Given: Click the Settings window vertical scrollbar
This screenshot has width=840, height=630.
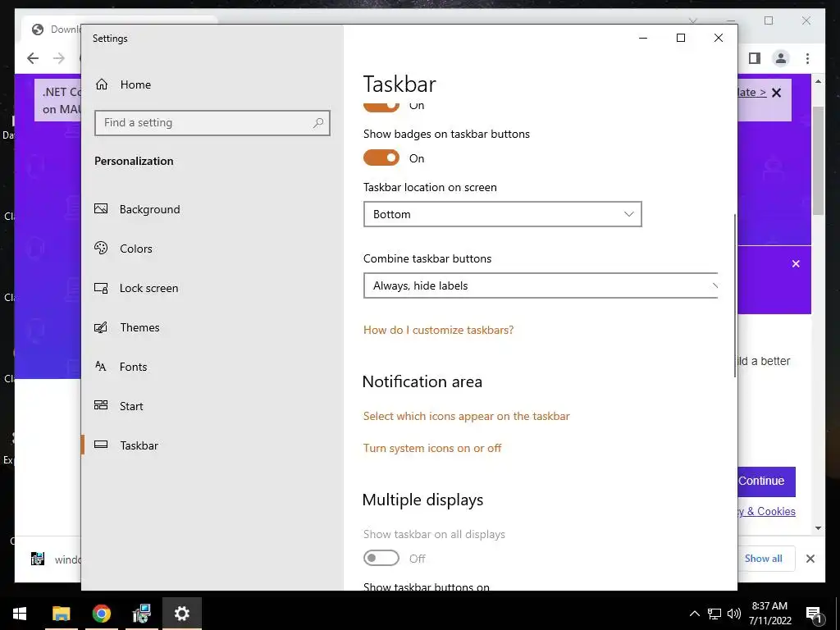Looking at the screenshot, I should point(734,294).
